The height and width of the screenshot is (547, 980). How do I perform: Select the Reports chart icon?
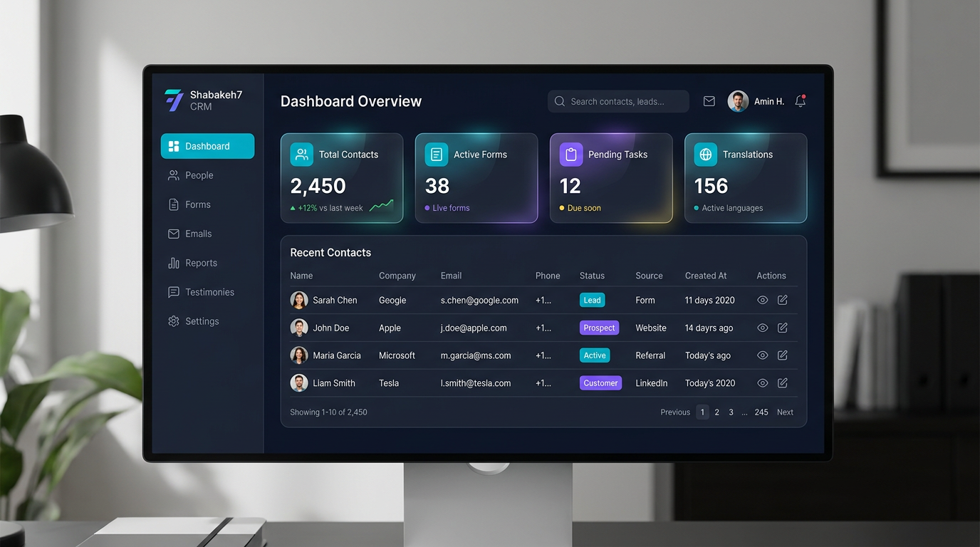point(173,262)
